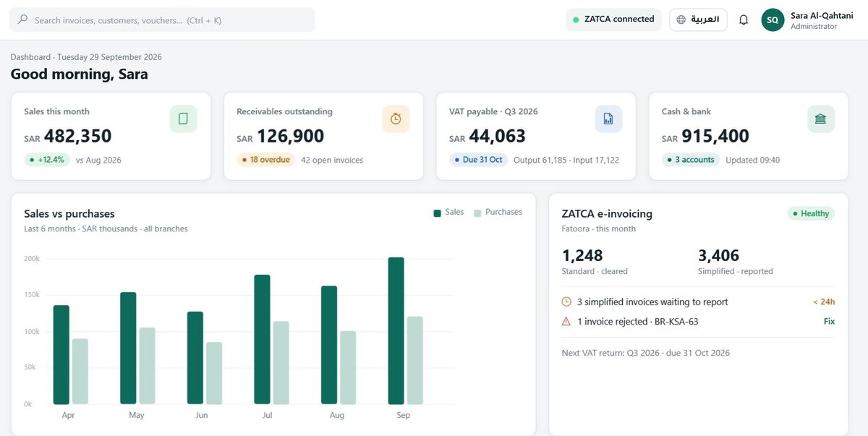
Task: Click the 3,406 simplified reported count
Action: (718, 255)
